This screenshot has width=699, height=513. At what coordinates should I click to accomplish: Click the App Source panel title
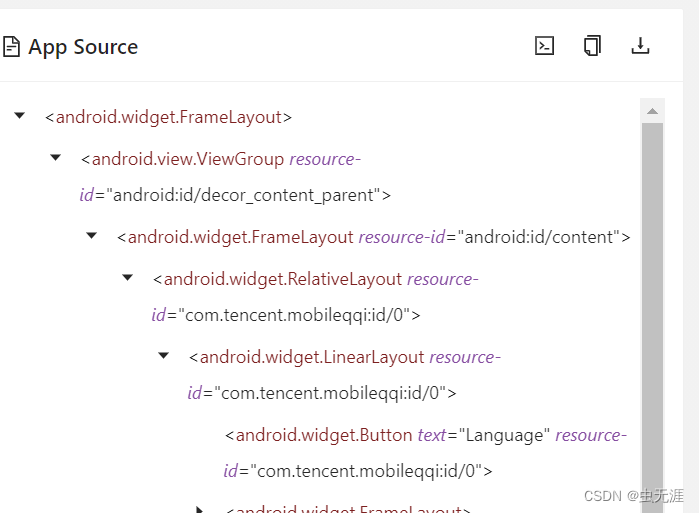(83, 47)
